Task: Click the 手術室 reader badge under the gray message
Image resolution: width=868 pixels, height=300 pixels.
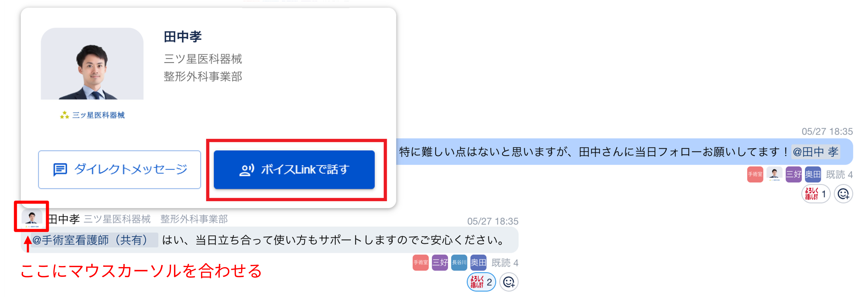Action: point(421,263)
